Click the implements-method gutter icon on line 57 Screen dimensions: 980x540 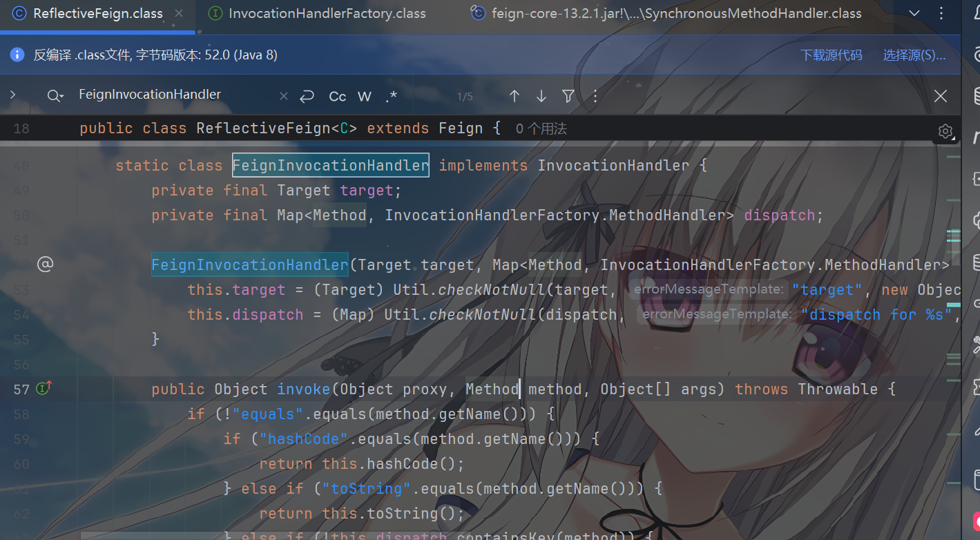pyautogui.click(x=44, y=389)
